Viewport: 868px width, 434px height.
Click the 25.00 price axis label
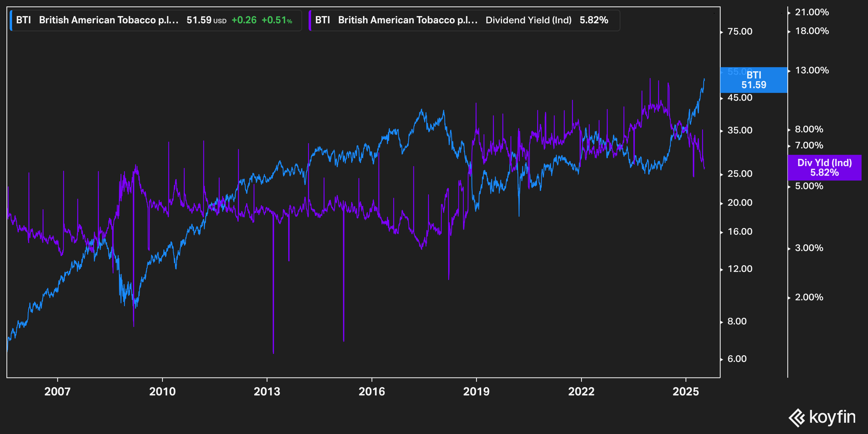tap(740, 174)
